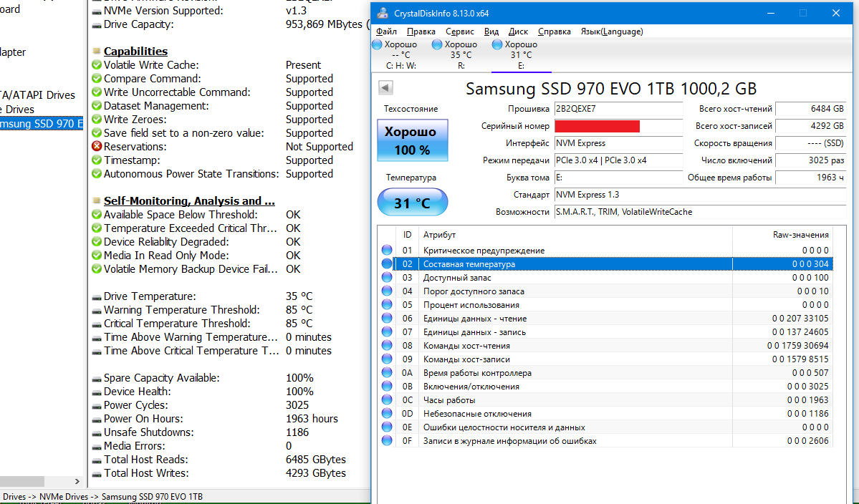Click status orb for Единицы данных - чтение row
The width and height of the screenshot is (859, 504).
click(387, 318)
